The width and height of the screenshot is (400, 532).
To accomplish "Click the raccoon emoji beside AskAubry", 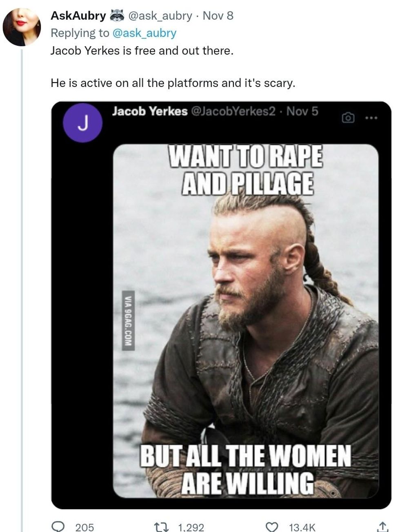I will [117, 16].
